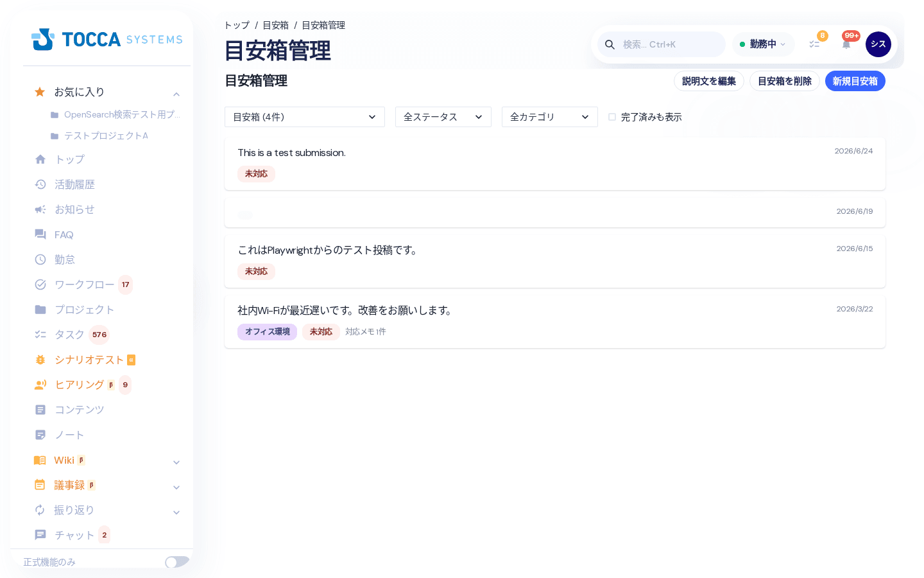Click the document icon for コンテンツ
Image resolution: width=924 pixels, height=578 pixels.
pos(40,410)
